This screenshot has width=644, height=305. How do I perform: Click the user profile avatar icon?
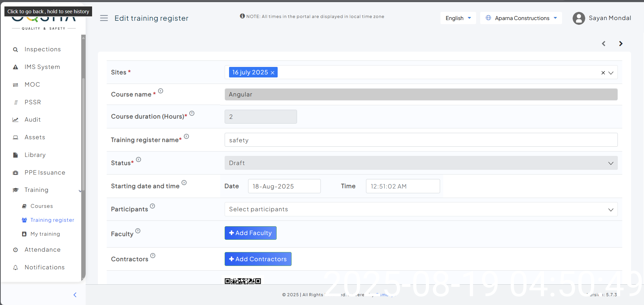point(578,18)
